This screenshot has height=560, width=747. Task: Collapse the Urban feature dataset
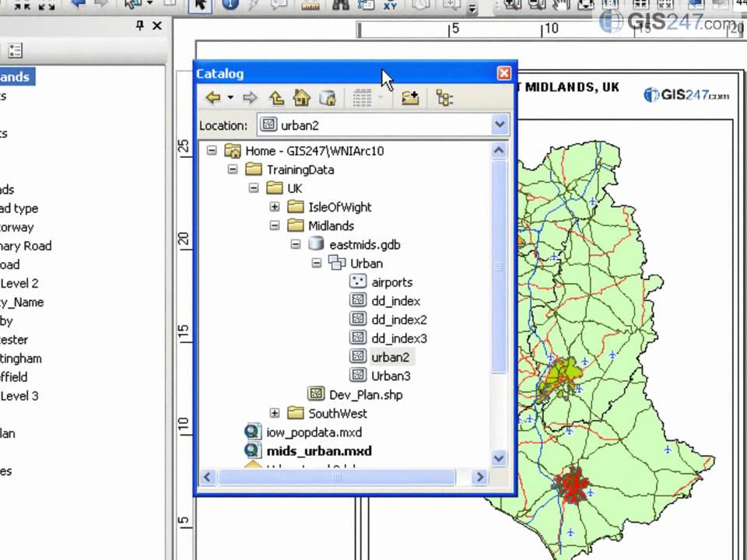[x=317, y=263]
